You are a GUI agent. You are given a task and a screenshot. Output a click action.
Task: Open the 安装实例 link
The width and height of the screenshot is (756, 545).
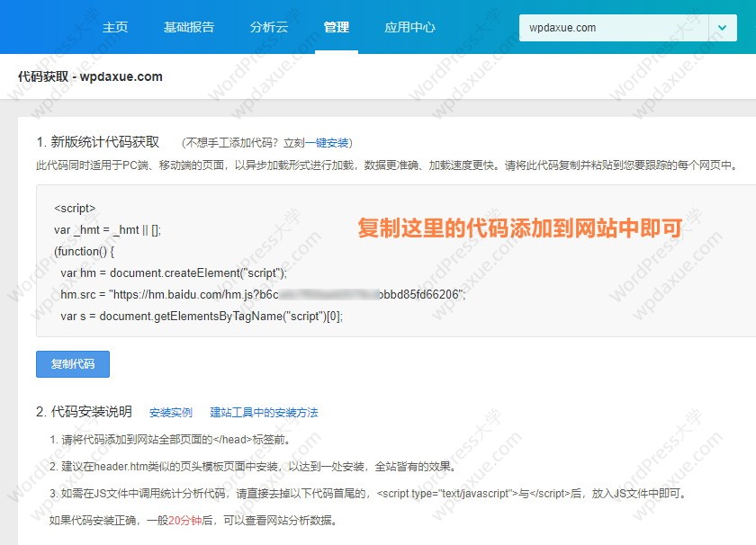coord(171,413)
